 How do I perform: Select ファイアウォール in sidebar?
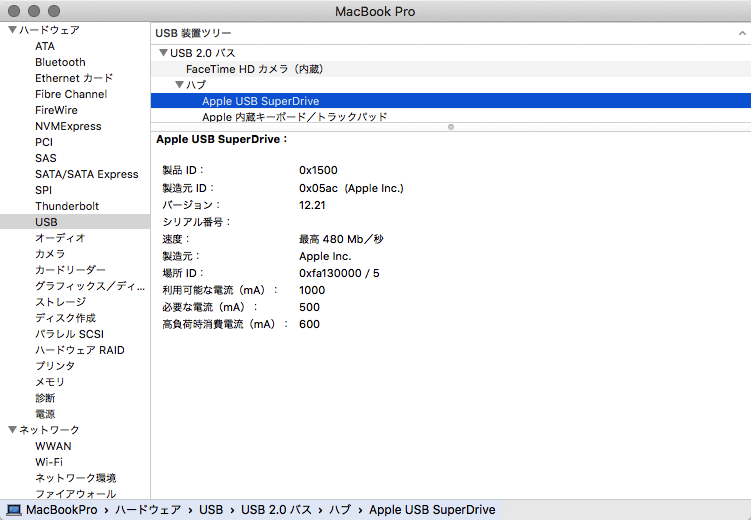[76, 494]
